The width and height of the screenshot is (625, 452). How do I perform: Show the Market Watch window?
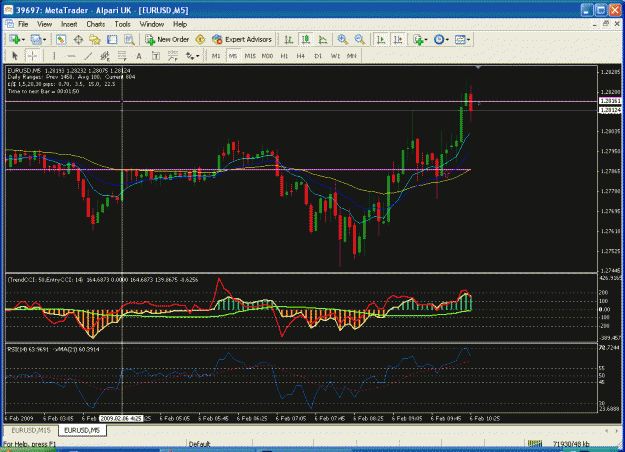[x=61, y=39]
